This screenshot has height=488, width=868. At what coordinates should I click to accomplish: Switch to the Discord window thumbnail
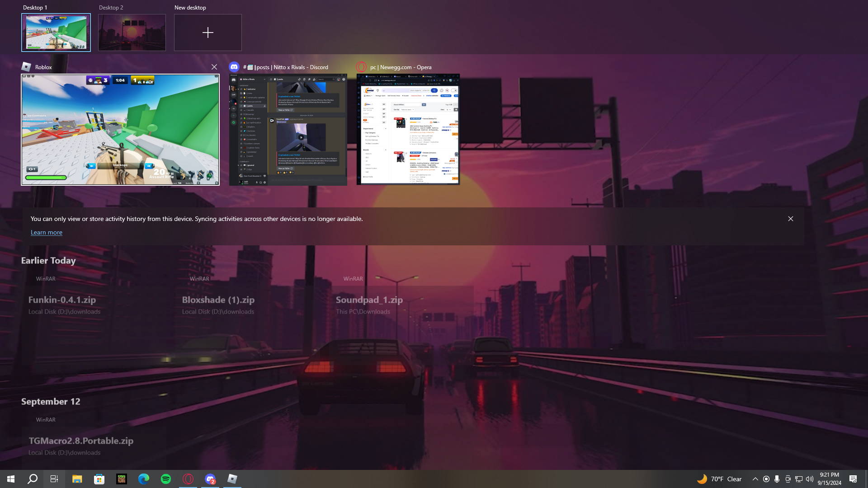click(x=288, y=130)
